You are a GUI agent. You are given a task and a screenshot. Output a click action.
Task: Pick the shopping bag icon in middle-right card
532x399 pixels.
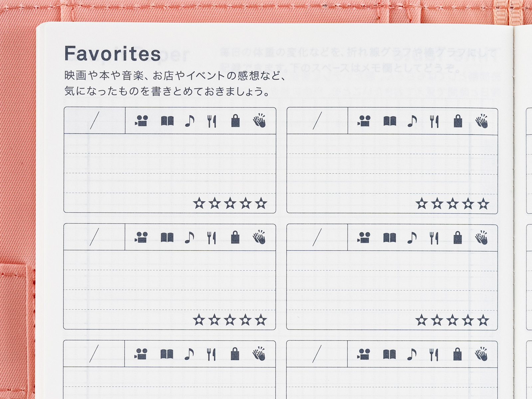(x=458, y=238)
